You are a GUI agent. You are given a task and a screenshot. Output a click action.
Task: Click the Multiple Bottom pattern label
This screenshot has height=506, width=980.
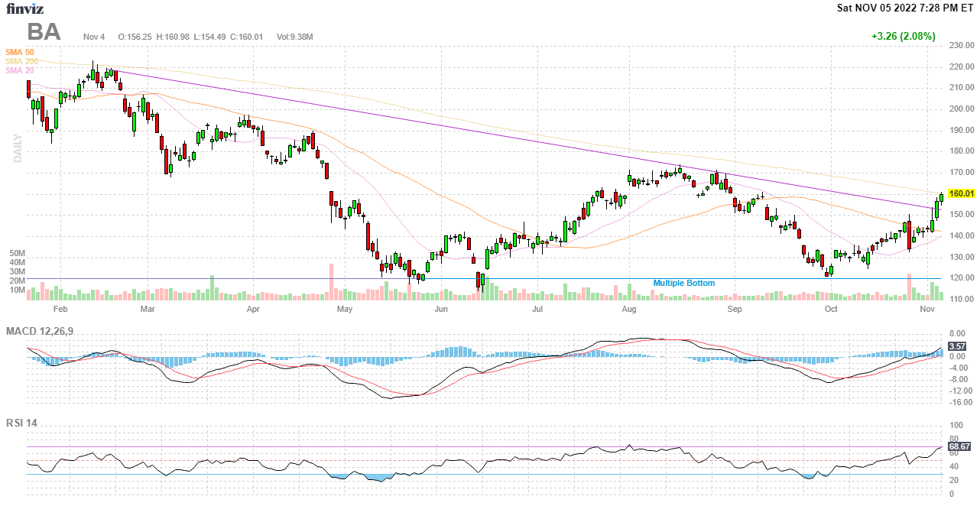point(683,284)
